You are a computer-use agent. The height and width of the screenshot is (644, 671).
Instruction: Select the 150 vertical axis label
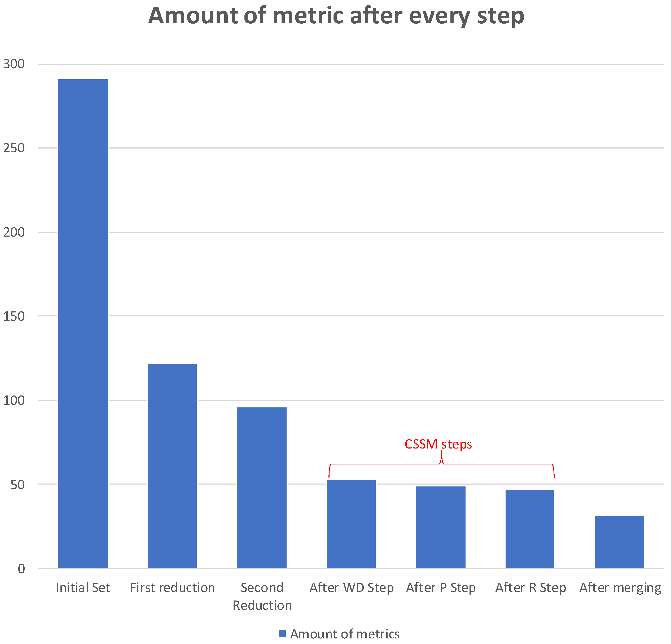click(14, 316)
